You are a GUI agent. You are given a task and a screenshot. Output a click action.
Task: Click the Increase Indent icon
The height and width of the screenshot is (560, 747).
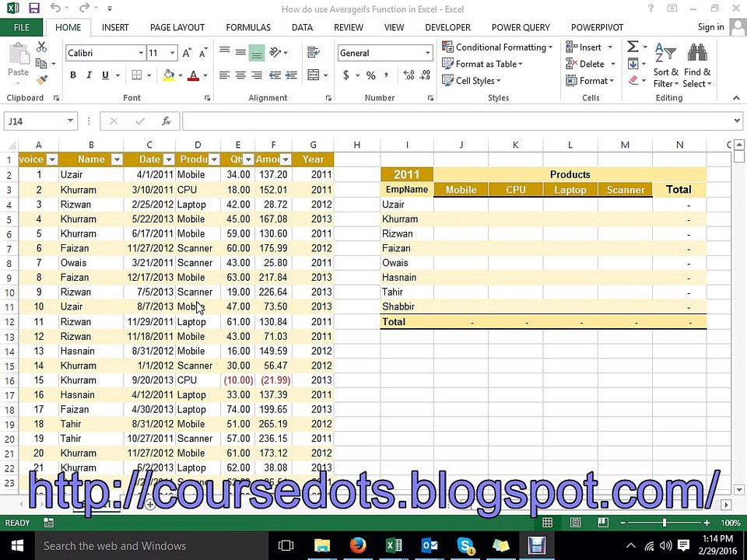coord(291,75)
